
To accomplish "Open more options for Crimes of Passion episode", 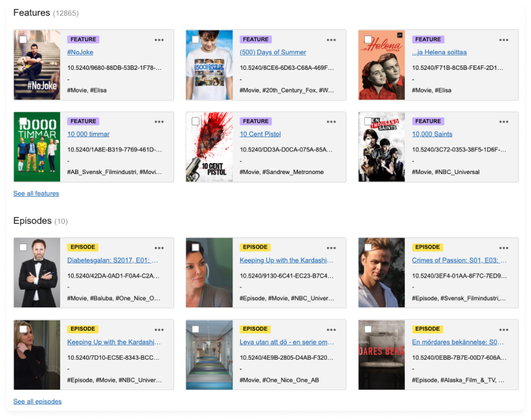I will [504, 248].
